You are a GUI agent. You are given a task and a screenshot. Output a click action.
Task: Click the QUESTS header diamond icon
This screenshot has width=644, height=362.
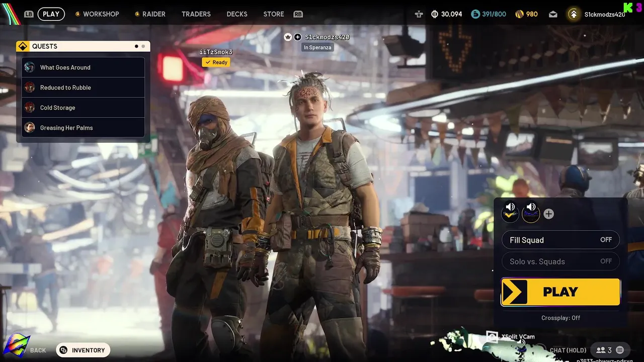pyautogui.click(x=23, y=46)
